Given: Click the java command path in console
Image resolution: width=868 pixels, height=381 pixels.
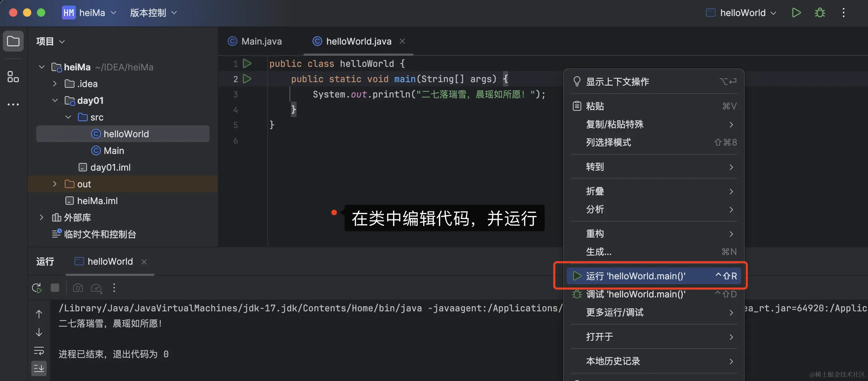Looking at the screenshot, I should point(240,308).
